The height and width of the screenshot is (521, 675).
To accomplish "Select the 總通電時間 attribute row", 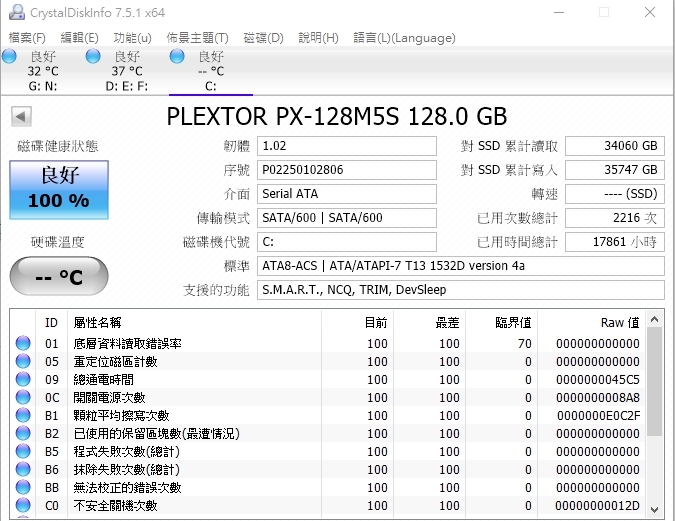I will click(328, 379).
